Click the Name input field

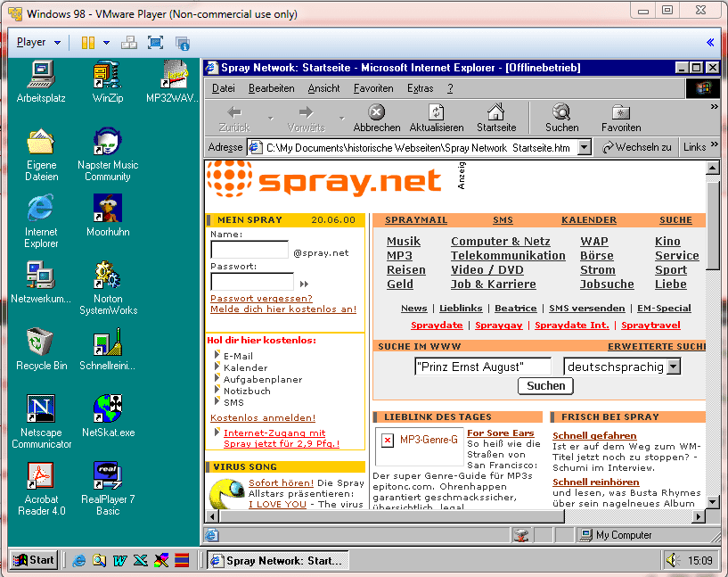(x=249, y=250)
